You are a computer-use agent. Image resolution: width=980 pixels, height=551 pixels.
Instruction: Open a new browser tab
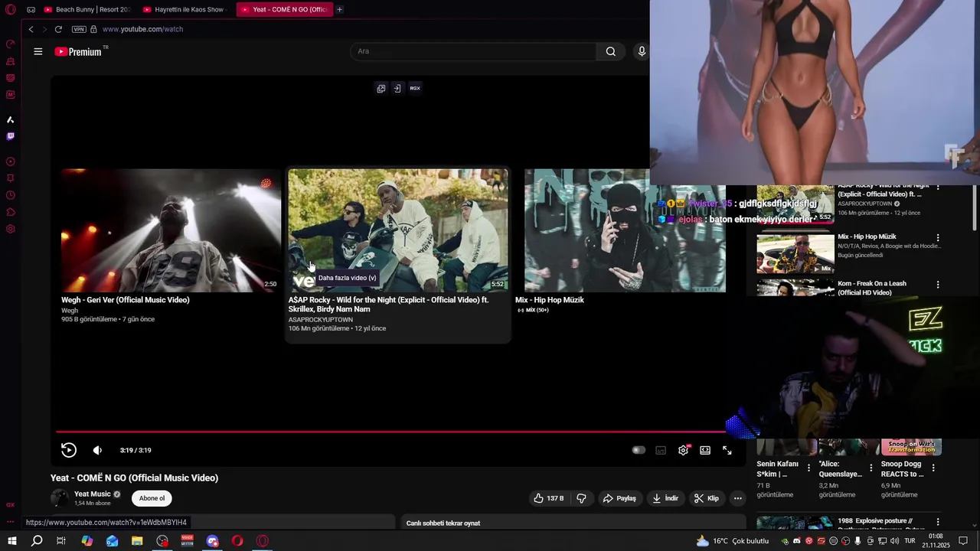(x=339, y=9)
